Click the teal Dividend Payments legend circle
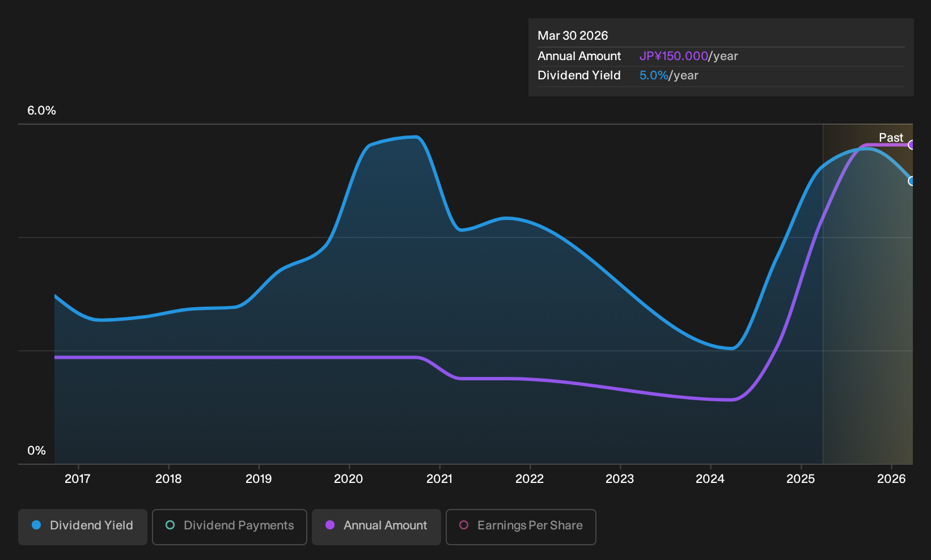The image size is (931, 560). click(x=170, y=525)
